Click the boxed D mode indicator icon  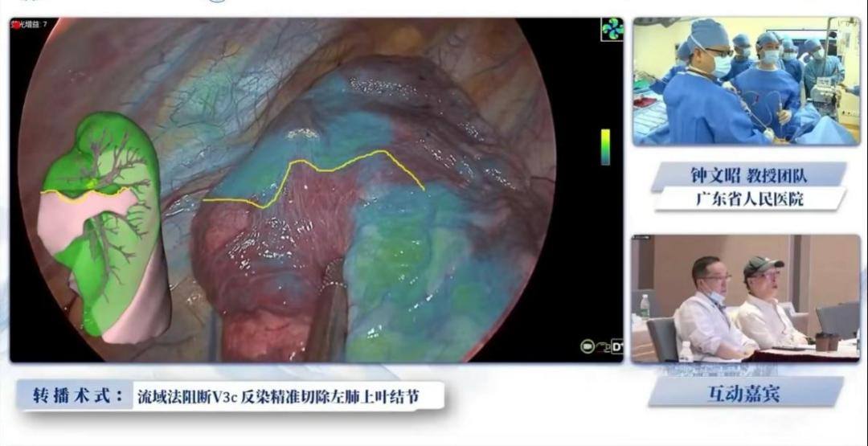click(616, 347)
